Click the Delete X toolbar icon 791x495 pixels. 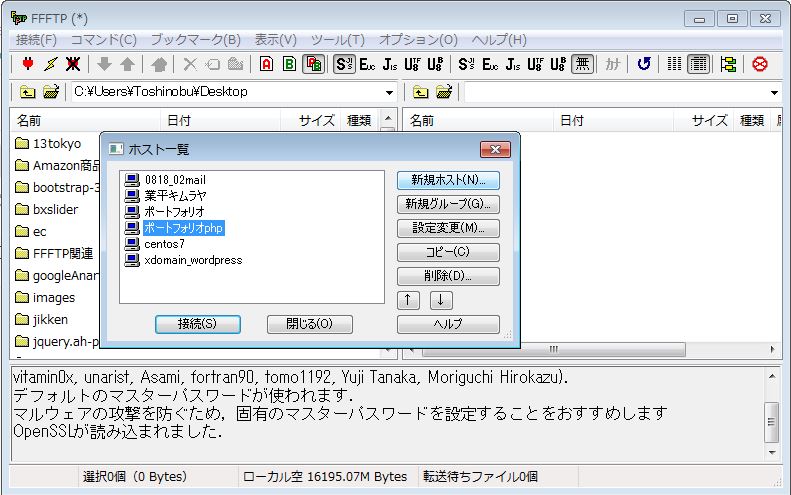point(190,64)
